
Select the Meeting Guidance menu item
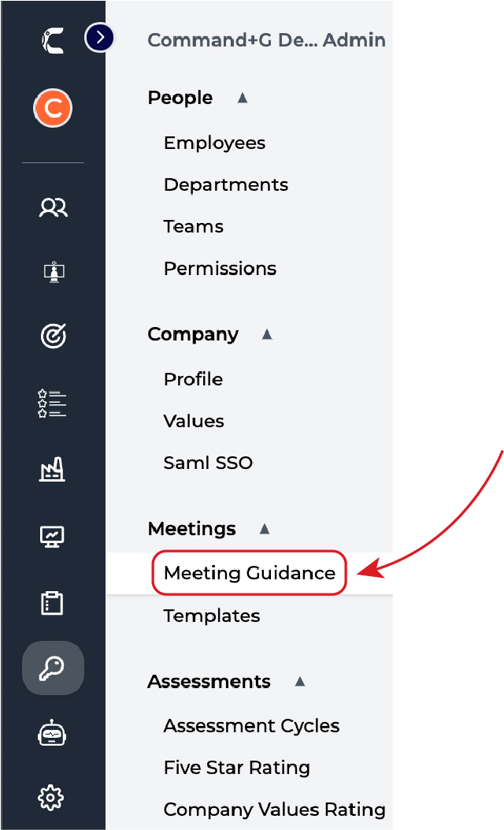[x=249, y=573]
